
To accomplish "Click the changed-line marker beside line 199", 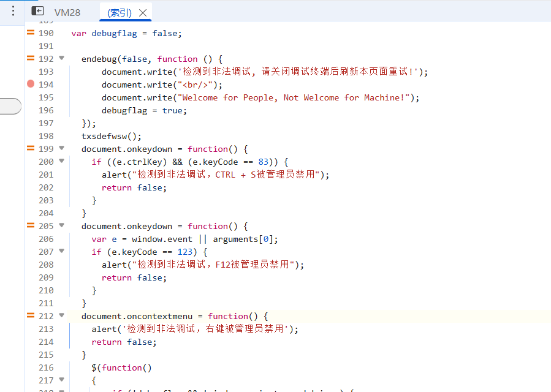I will tap(31, 148).
